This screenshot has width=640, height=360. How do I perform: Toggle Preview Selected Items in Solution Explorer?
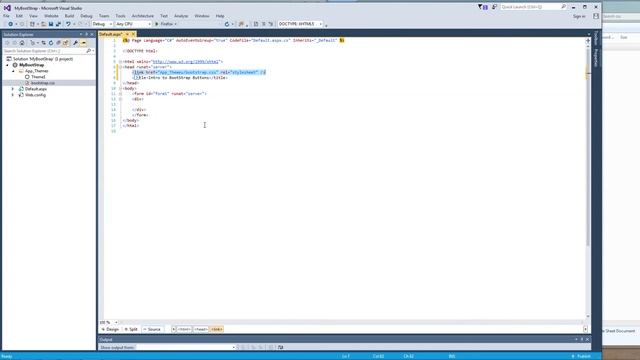83,43
